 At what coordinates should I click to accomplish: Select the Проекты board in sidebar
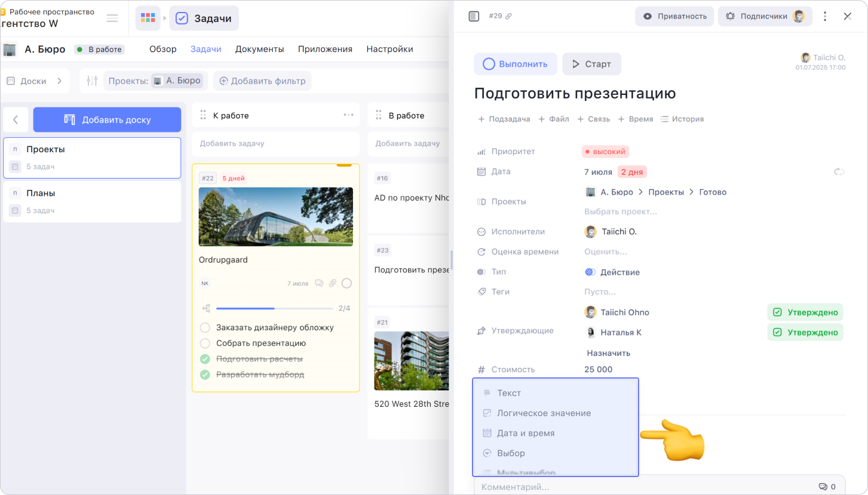92,158
